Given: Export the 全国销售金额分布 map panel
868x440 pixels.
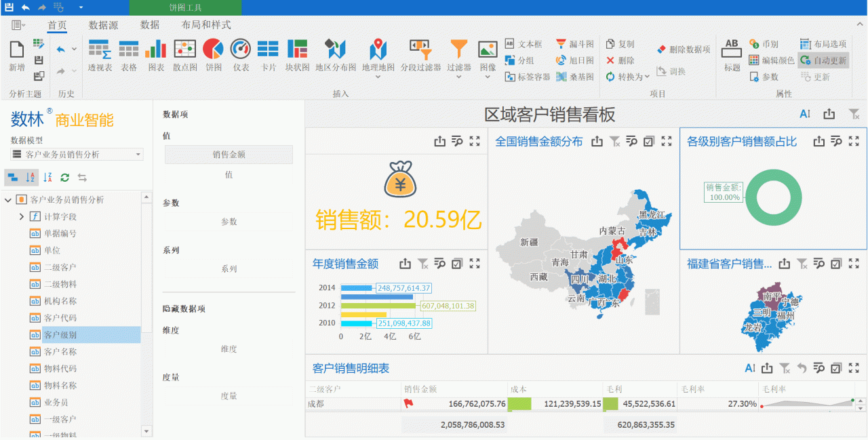Looking at the screenshot, I should [x=597, y=142].
